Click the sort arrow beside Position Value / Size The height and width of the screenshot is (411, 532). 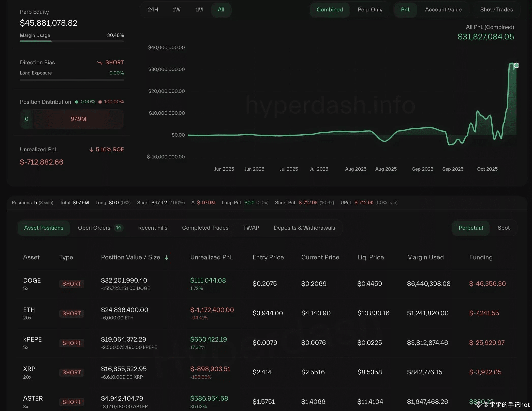pos(166,258)
